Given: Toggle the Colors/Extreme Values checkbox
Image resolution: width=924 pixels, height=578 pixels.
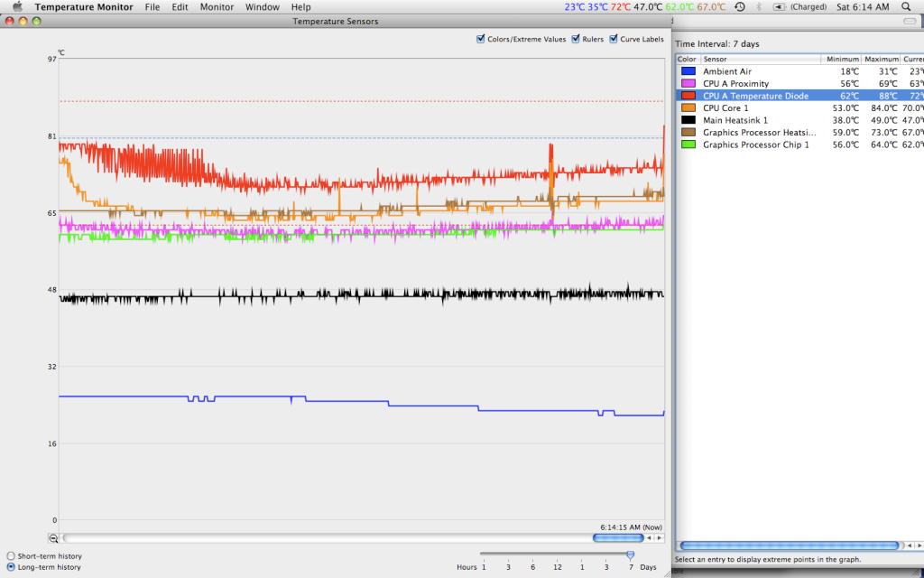Looking at the screenshot, I should click(x=481, y=39).
